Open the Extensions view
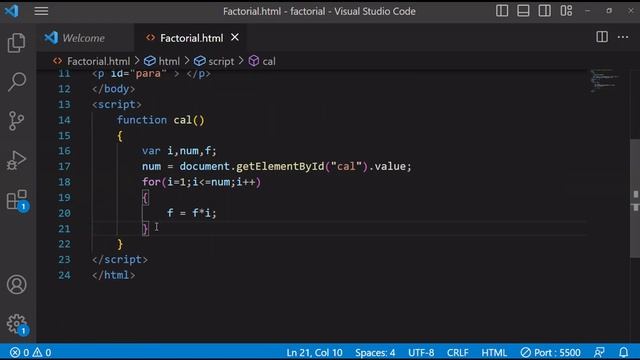 17,200
